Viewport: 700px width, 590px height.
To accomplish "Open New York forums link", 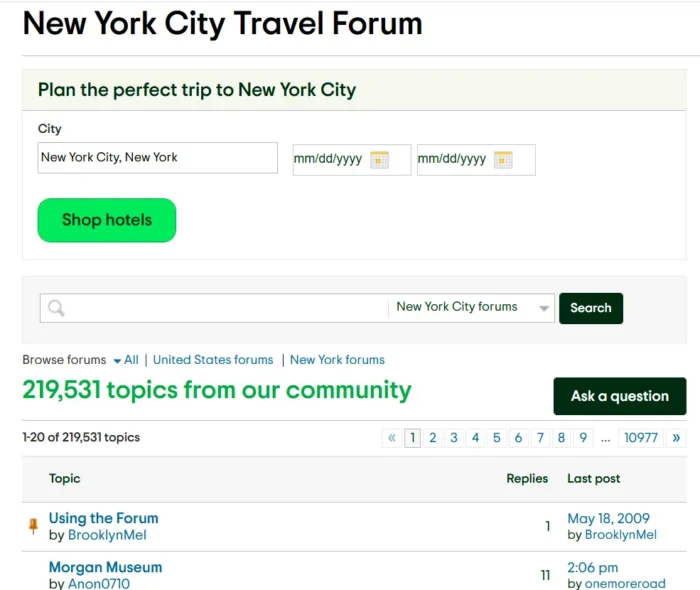I will click(x=337, y=360).
